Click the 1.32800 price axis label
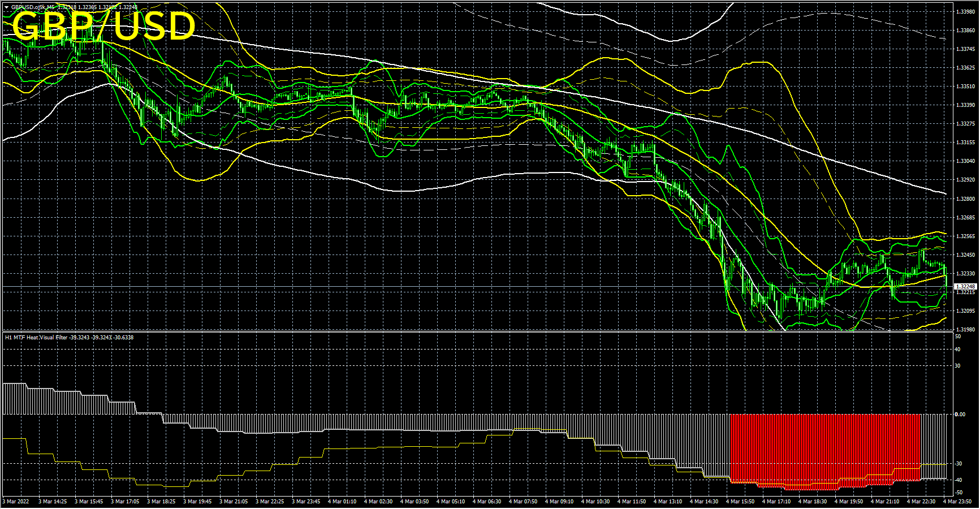 point(965,199)
